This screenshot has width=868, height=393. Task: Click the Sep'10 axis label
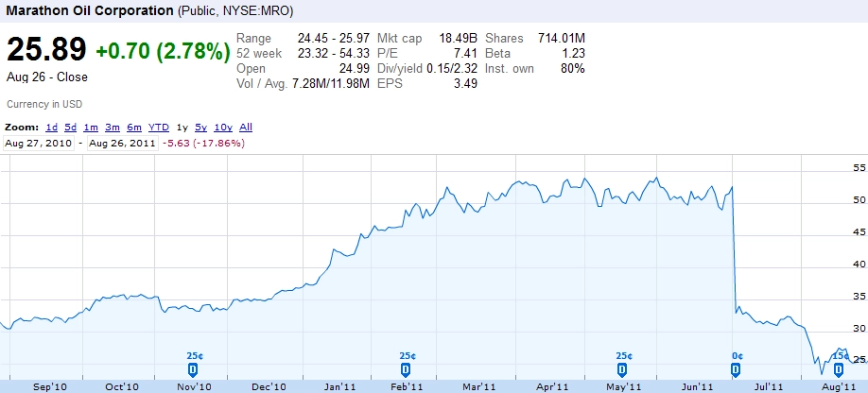click(x=50, y=386)
